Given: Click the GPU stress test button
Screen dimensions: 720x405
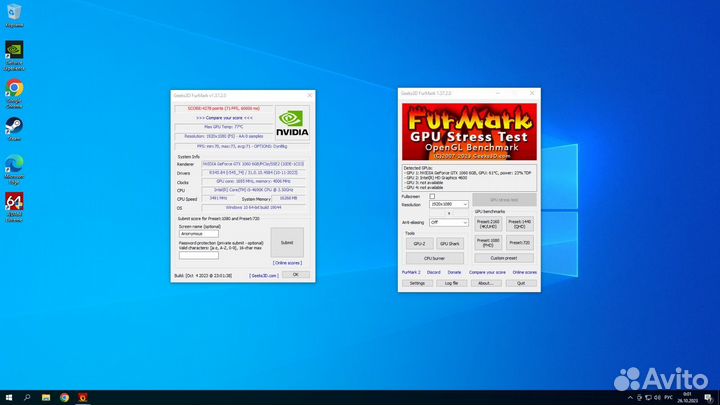Looking at the screenshot, I should 504,200.
